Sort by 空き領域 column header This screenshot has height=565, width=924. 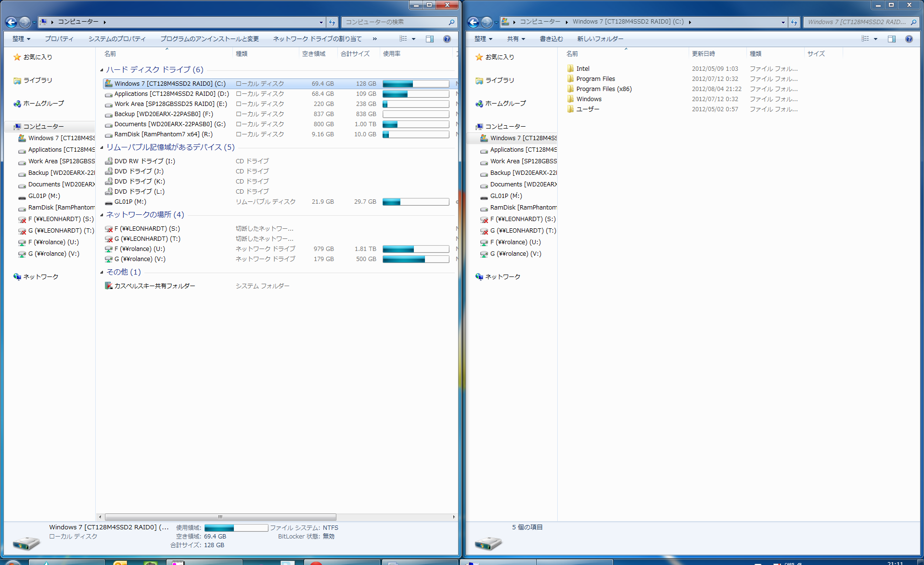click(318, 53)
